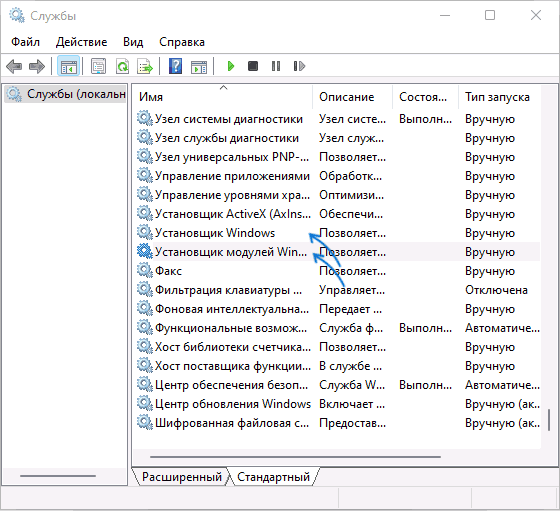Open the Справка menu
This screenshot has width=560, height=511.
pyautogui.click(x=182, y=42)
